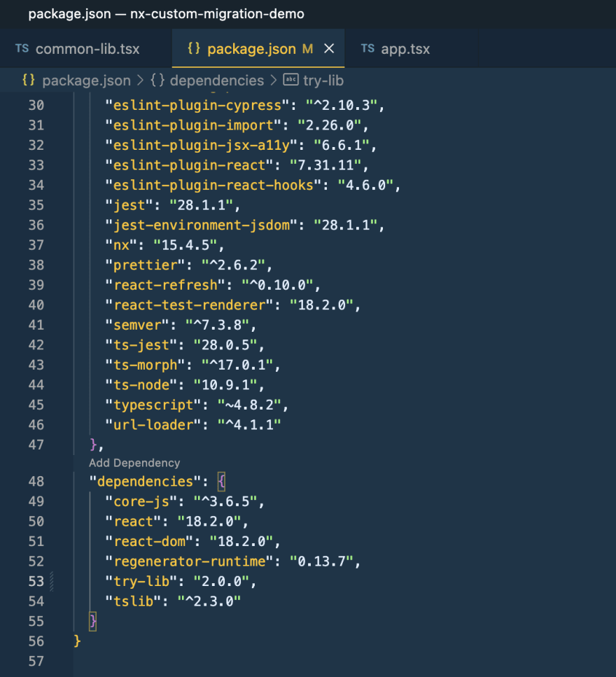616x677 pixels.
Task: Click the try-lib breadcrumb string icon
Action: coord(290,81)
